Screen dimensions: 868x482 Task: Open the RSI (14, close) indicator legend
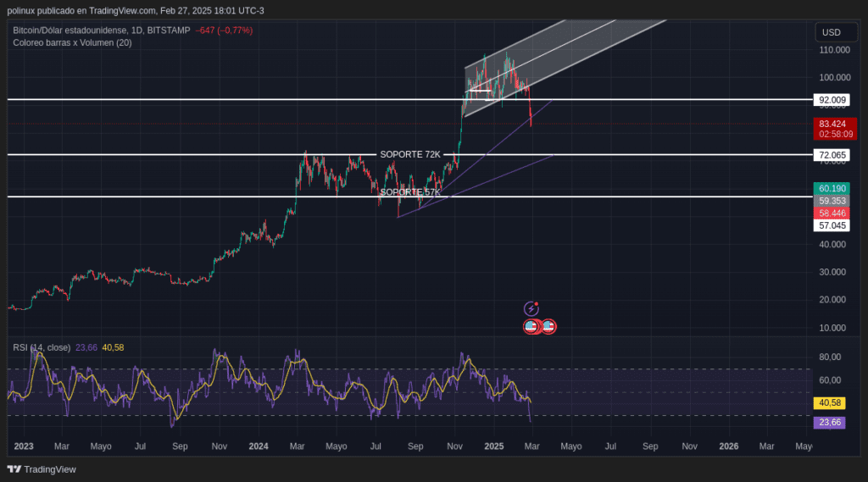[x=42, y=347]
